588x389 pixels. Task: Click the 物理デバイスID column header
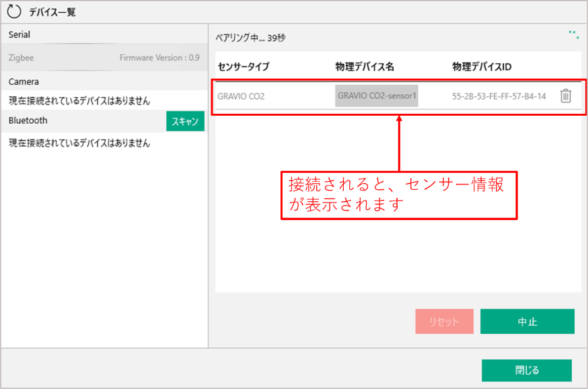[x=482, y=67]
